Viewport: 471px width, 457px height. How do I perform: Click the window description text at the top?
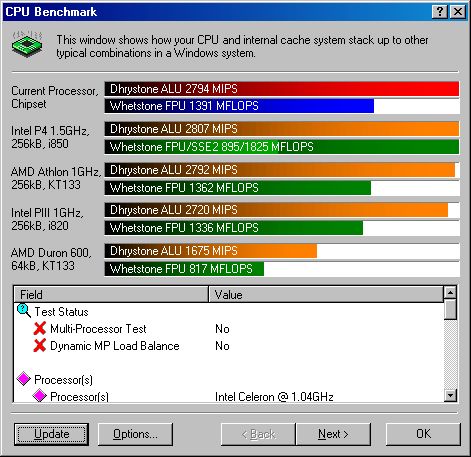coord(242,46)
